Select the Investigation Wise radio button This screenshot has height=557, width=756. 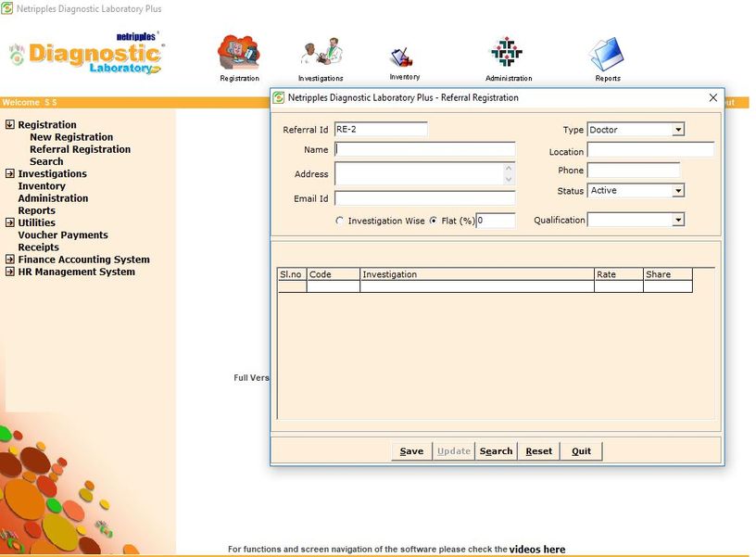pyautogui.click(x=340, y=221)
